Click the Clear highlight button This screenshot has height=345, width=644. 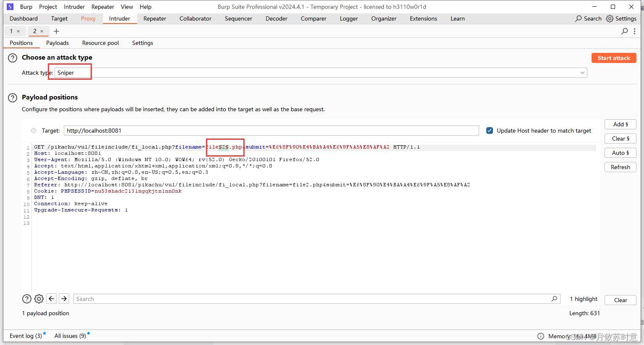(621, 300)
